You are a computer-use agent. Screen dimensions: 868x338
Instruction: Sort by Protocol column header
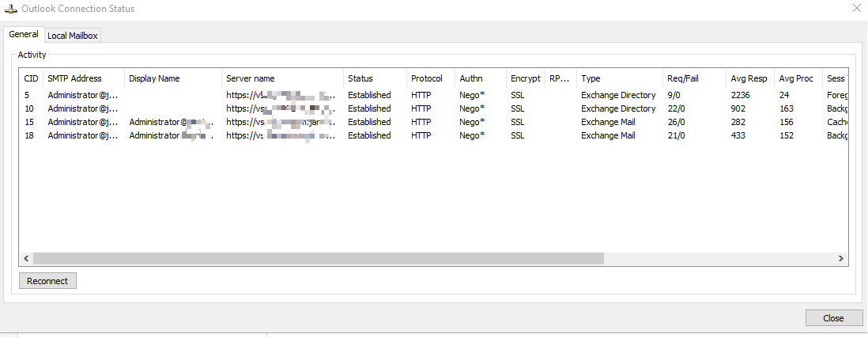tap(431, 78)
